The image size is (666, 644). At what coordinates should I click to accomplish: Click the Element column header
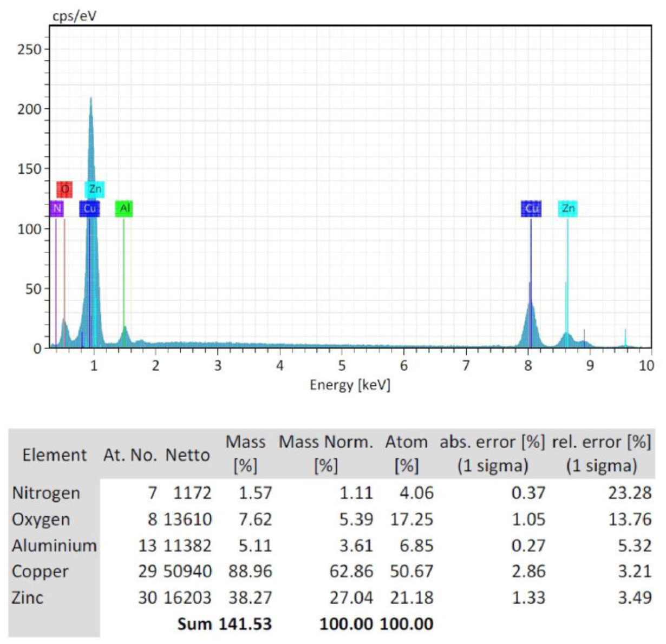54,455
